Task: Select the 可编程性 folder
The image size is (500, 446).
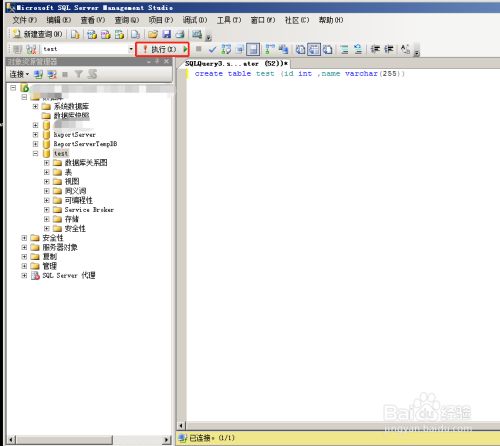Action: [78, 200]
